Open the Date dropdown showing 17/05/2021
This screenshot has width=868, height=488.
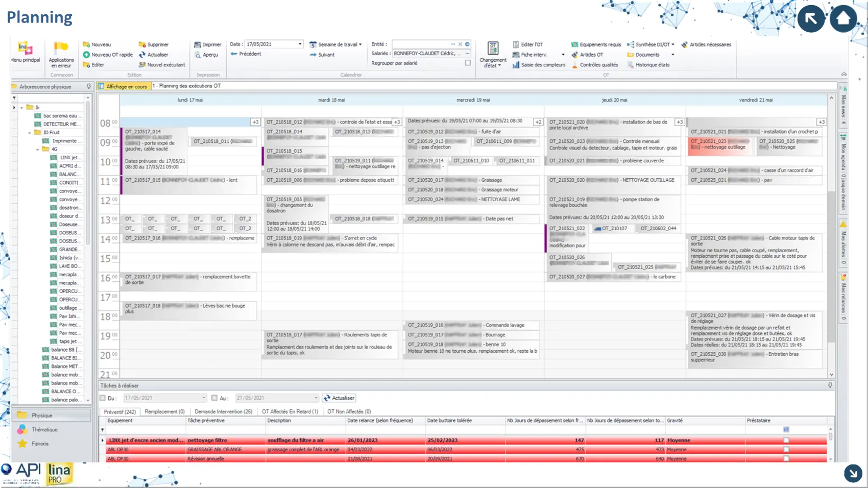click(x=300, y=44)
